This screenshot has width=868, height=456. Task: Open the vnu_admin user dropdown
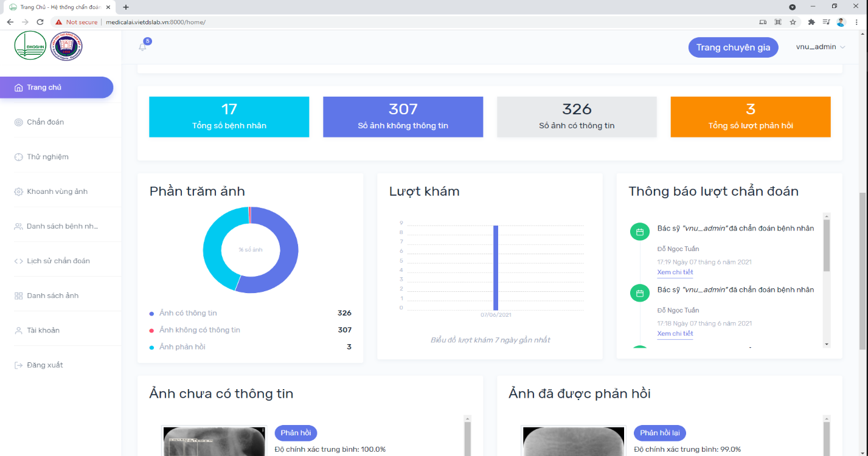821,47
